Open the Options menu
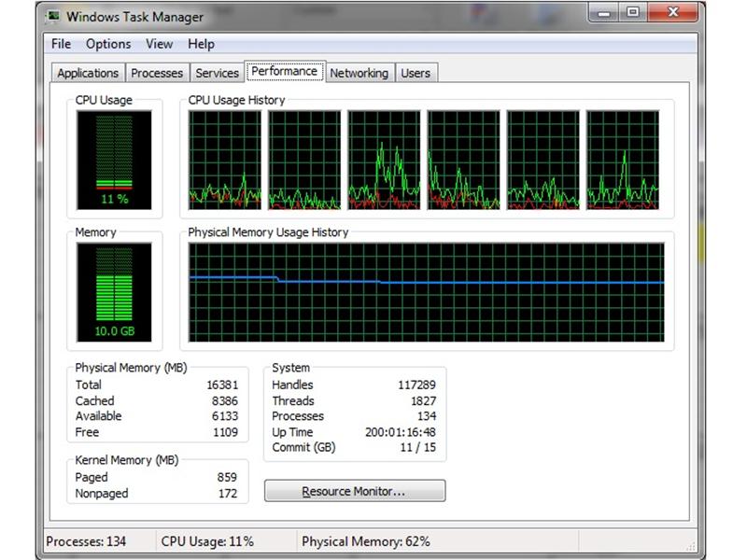Viewport: 747px width, 560px height. [107, 44]
